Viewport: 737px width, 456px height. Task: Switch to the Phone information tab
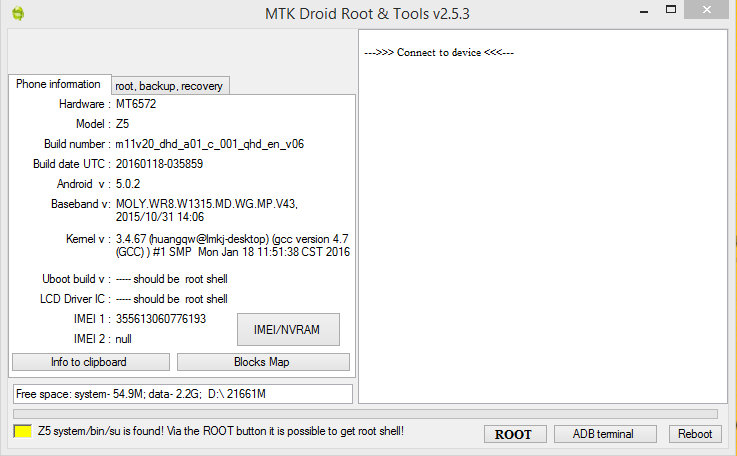point(58,85)
